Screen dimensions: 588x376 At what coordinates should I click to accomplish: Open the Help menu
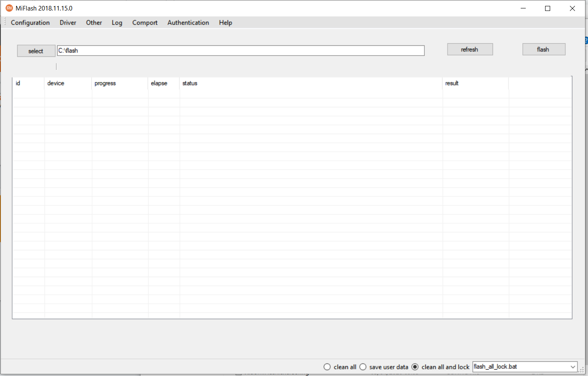tap(225, 23)
